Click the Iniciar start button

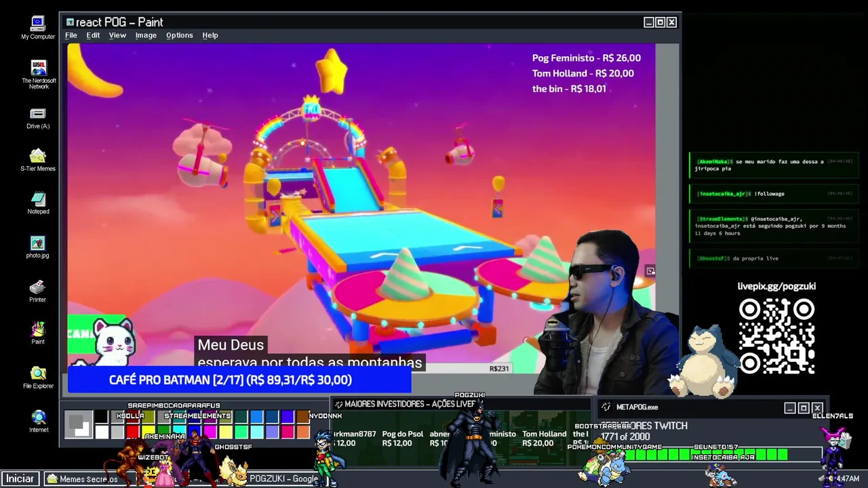tap(20, 479)
